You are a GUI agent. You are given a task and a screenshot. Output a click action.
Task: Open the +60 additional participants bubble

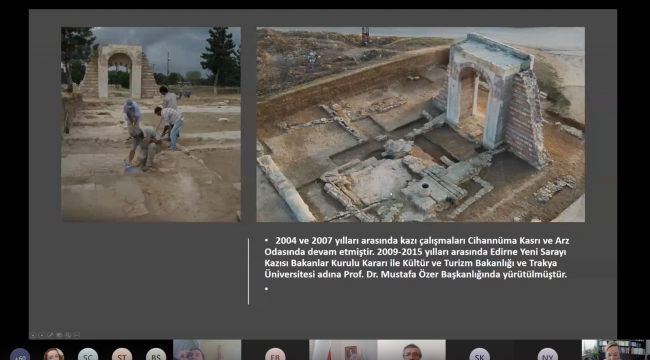tap(20, 355)
